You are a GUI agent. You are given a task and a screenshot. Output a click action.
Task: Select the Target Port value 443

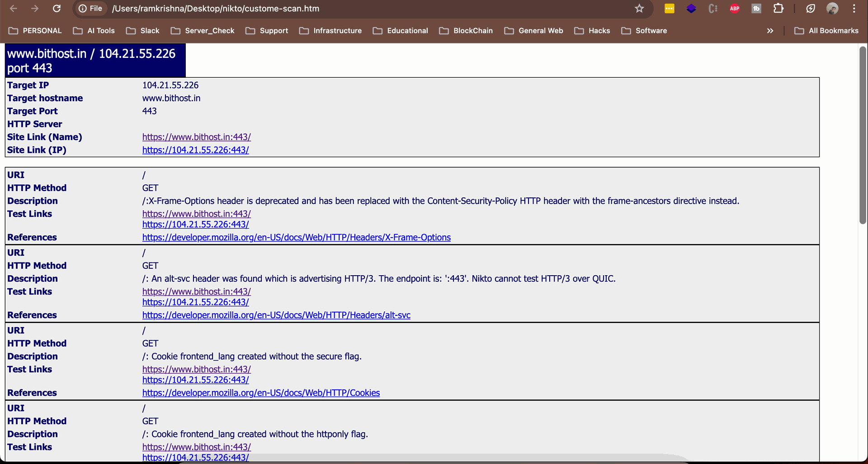point(150,111)
